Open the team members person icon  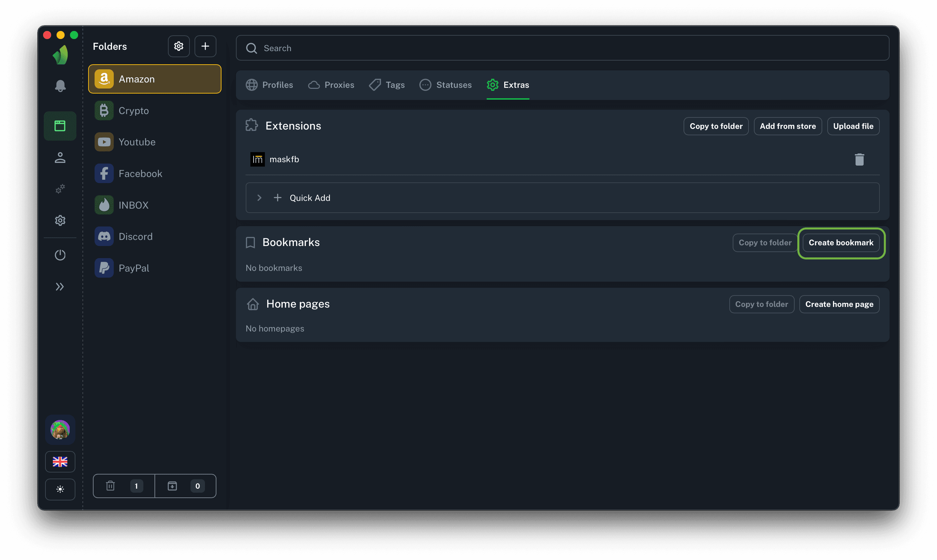point(60,157)
